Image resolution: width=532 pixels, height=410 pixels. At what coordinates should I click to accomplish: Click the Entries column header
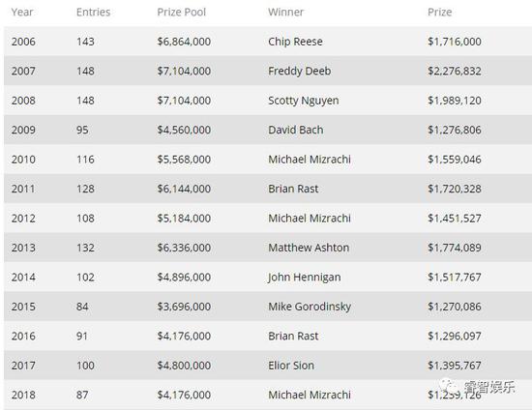click(x=93, y=13)
